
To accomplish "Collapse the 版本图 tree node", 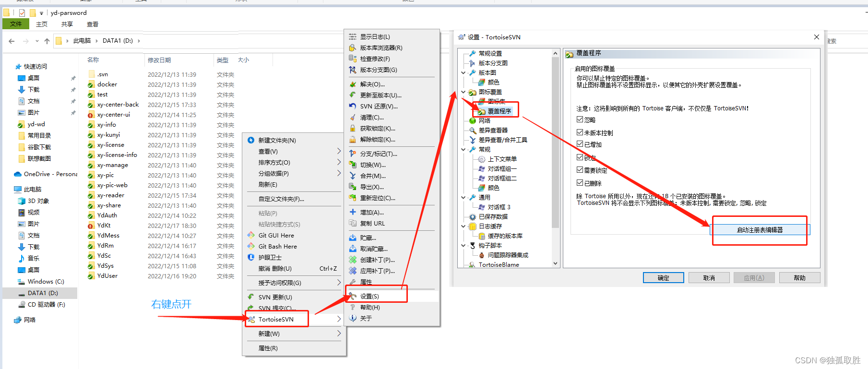I will click(x=463, y=73).
